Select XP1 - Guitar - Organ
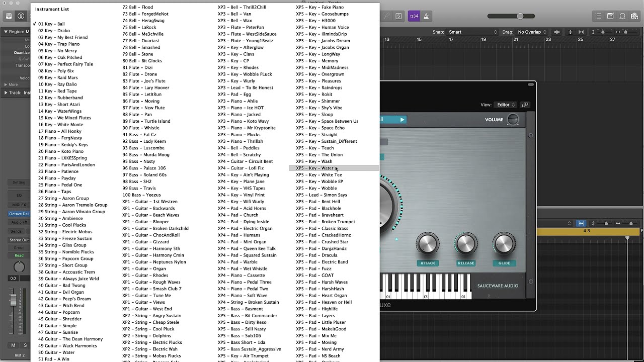 (144, 268)
